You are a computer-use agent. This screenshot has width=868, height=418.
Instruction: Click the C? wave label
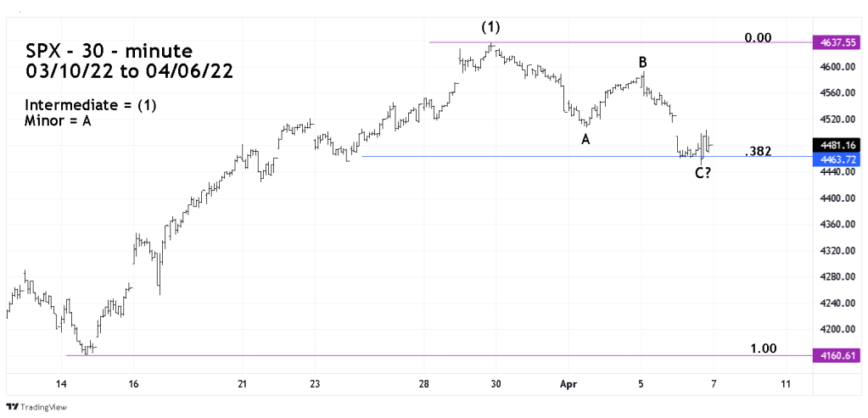(702, 175)
